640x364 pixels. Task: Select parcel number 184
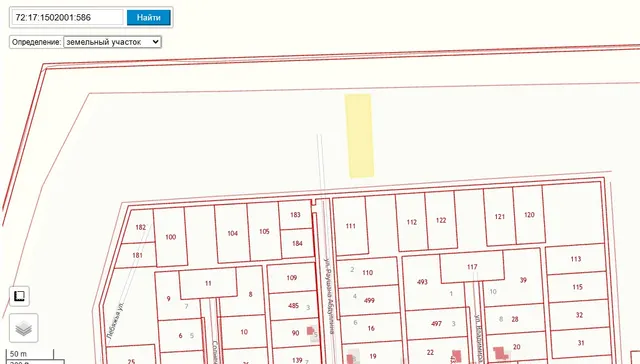(297, 244)
